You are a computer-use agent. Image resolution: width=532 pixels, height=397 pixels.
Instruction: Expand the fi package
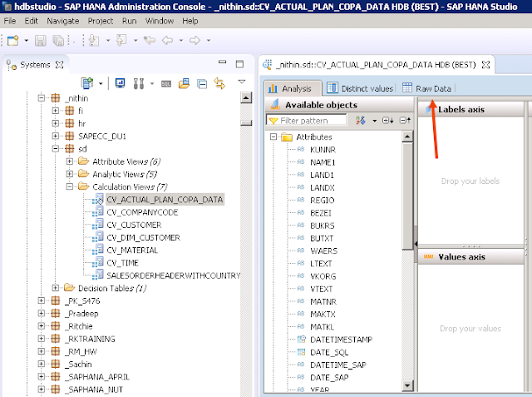56,111
